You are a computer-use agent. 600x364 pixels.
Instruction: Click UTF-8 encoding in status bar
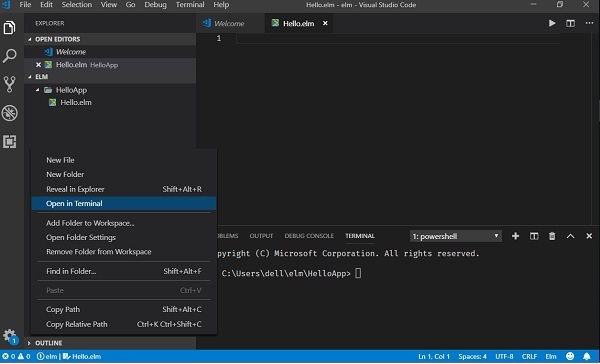(504, 356)
